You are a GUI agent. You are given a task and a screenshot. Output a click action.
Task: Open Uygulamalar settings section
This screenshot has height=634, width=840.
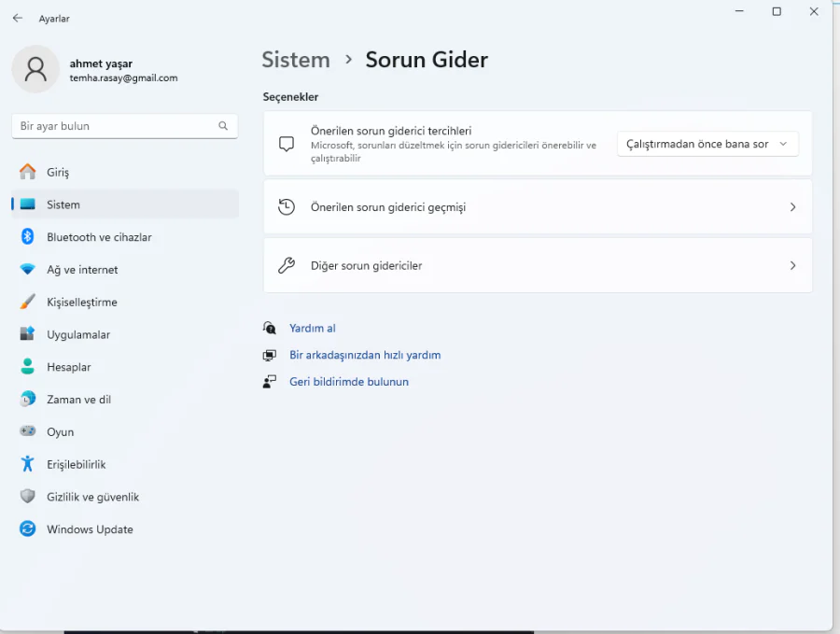coord(78,334)
